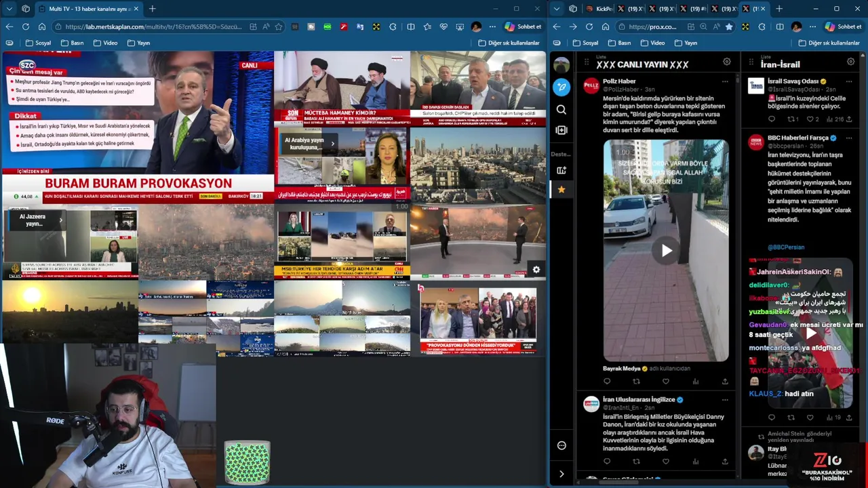Open İran-İsrail column settings gear
Image resolution: width=868 pixels, height=488 pixels.
[x=851, y=62]
